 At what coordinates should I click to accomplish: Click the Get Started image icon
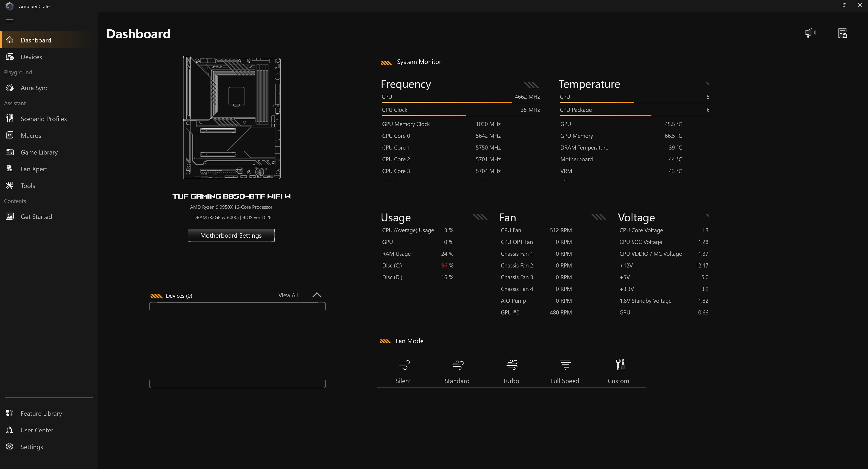pyautogui.click(x=10, y=216)
